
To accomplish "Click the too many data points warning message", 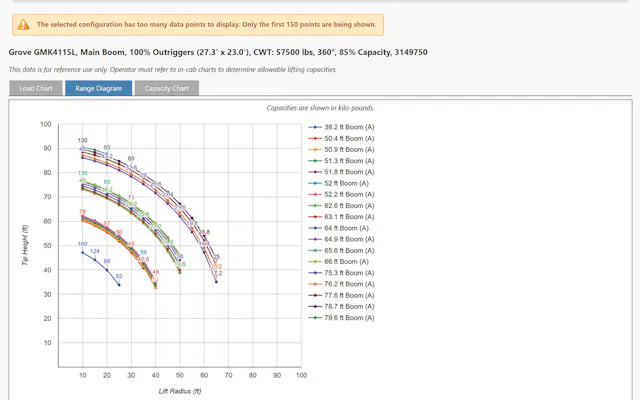I will coord(207,24).
